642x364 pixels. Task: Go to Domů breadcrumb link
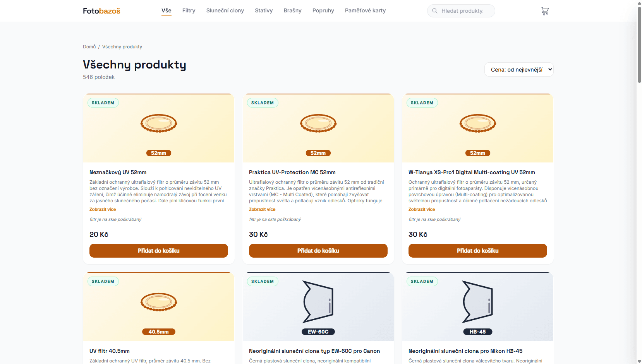pyautogui.click(x=89, y=47)
